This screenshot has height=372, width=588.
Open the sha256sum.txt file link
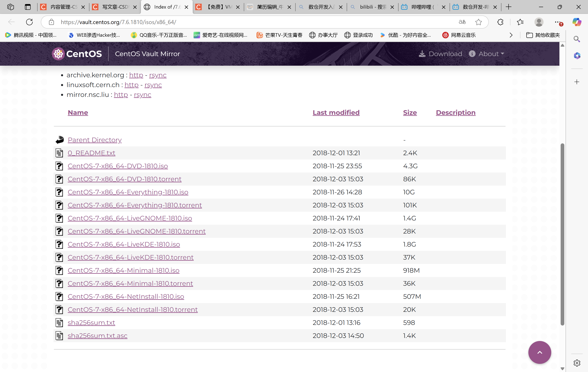point(91,322)
